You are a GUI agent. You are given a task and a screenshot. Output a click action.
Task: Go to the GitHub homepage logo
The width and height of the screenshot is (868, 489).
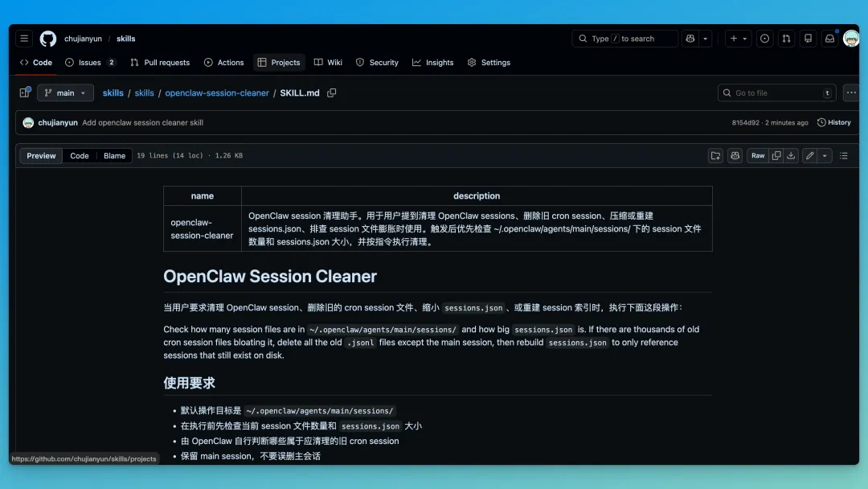48,39
